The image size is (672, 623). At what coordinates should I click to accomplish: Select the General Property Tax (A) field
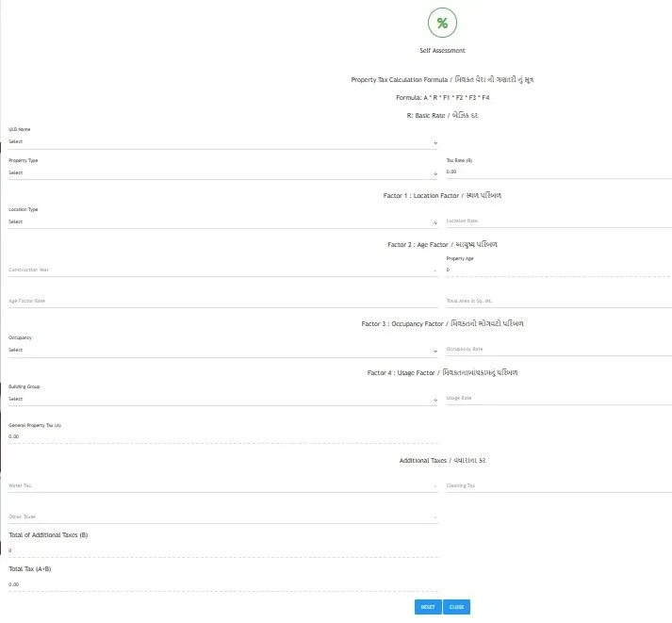tap(222, 437)
